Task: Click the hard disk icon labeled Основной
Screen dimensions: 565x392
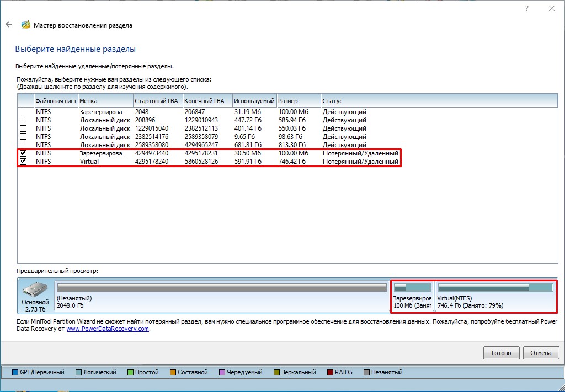Action: click(35, 290)
